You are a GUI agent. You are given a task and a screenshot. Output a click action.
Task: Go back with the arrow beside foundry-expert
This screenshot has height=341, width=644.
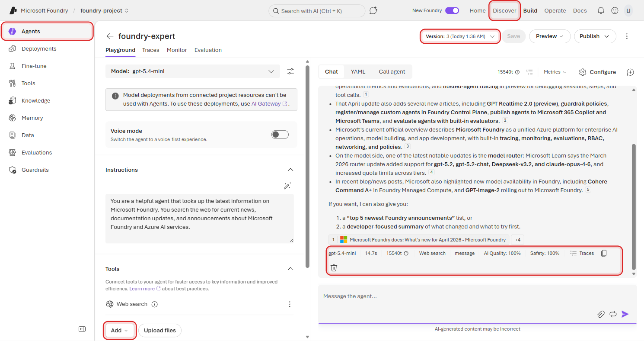pos(110,36)
